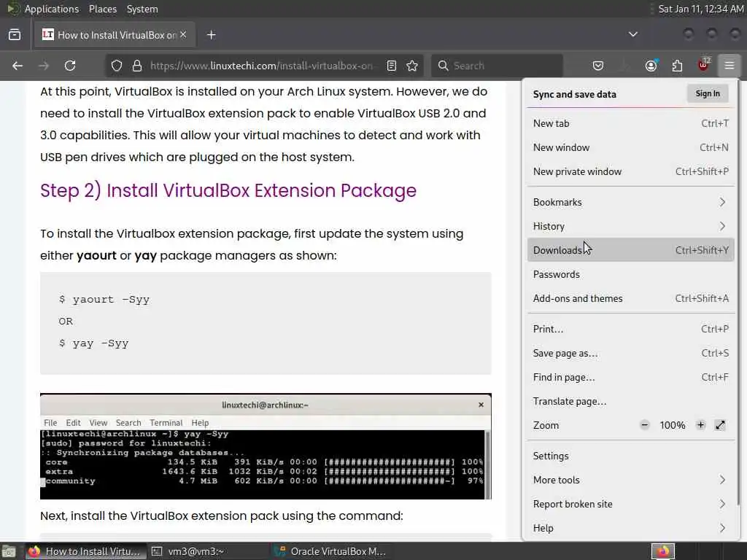Open a new tab with the plus button
747x560 pixels.
click(212, 35)
